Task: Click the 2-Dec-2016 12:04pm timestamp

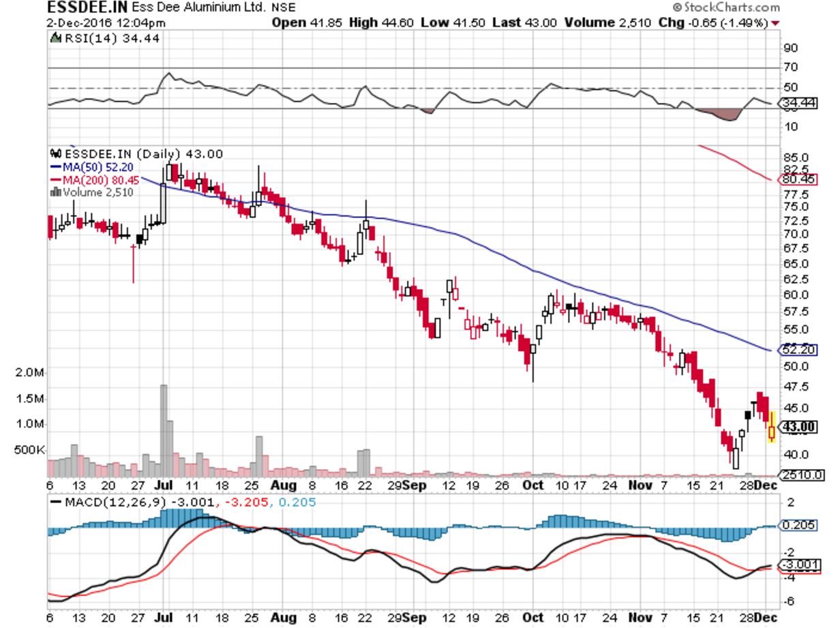Action: [x=106, y=22]
